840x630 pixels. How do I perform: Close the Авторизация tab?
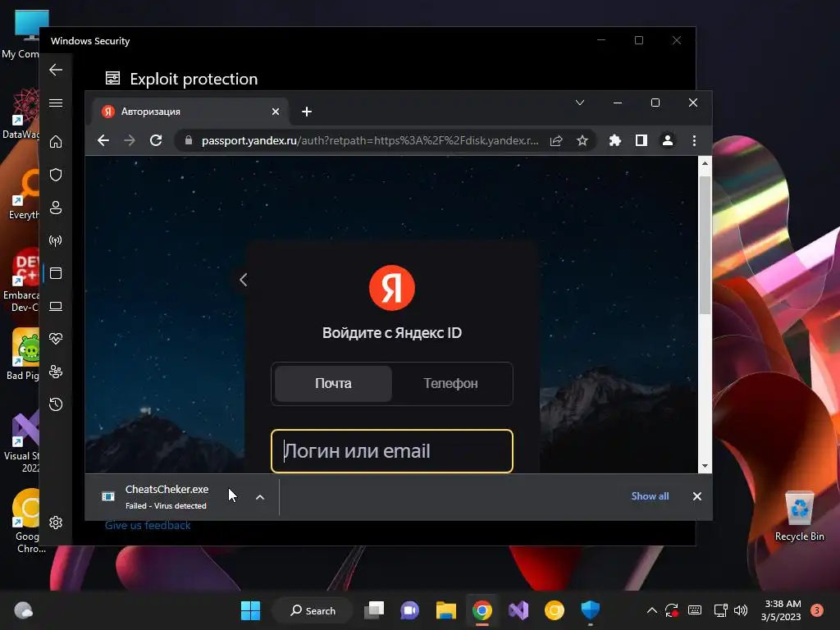pyautogui.click(x=276, y=112)
